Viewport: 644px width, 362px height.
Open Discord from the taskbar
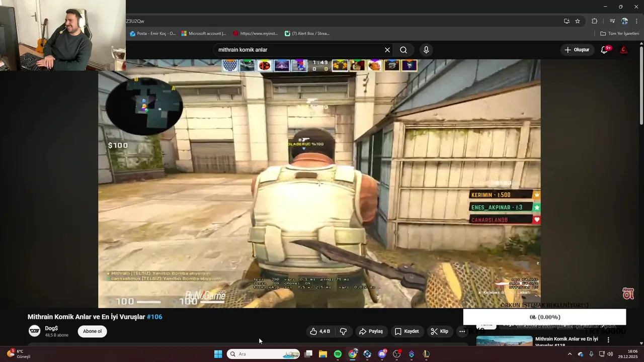click(x=382, y=354)
